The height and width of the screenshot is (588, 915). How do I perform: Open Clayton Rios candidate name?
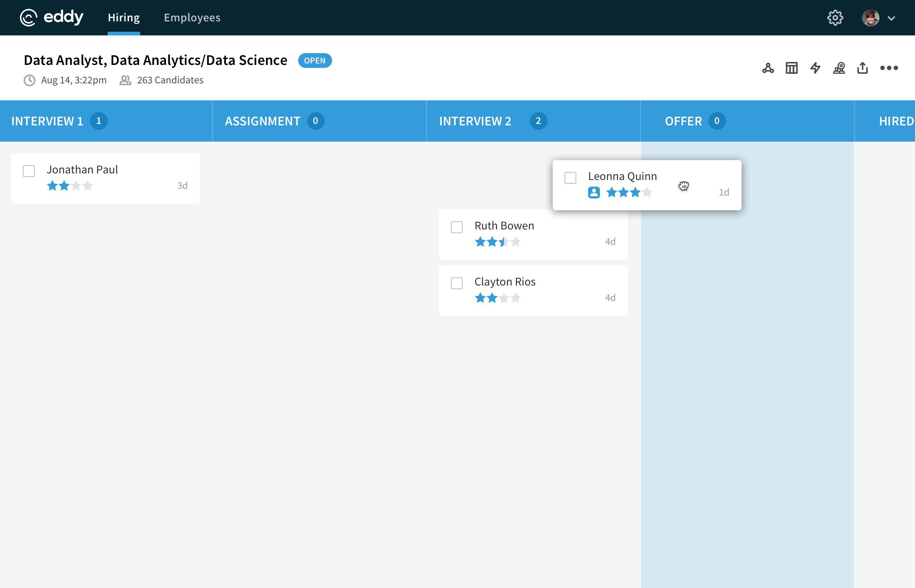pos(505,282)
